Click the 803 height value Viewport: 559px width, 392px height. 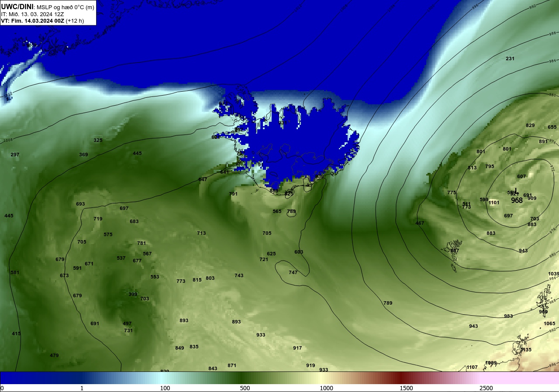click(x=210, y=278)
